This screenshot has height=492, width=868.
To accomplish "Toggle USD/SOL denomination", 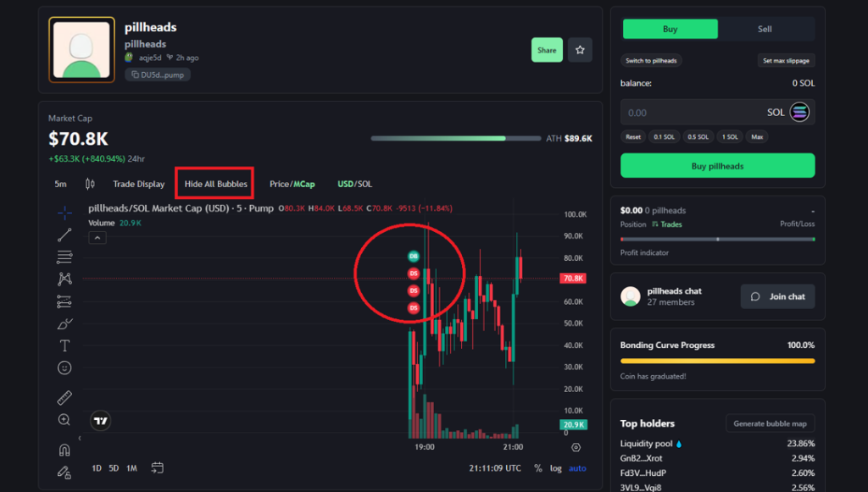I will (355, 184).
